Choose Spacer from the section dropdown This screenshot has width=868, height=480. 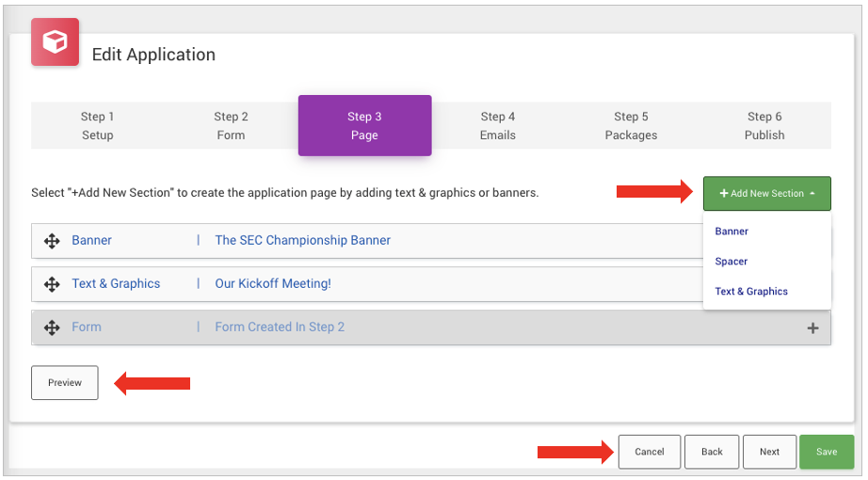(x=731, y=262)
